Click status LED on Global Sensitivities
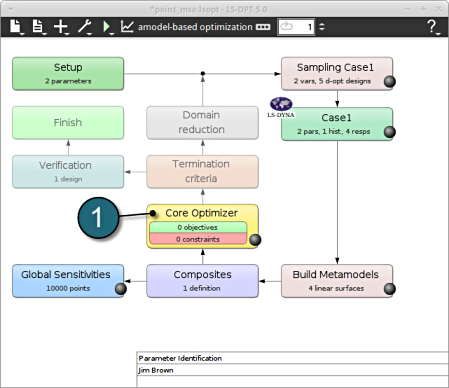 120,289
